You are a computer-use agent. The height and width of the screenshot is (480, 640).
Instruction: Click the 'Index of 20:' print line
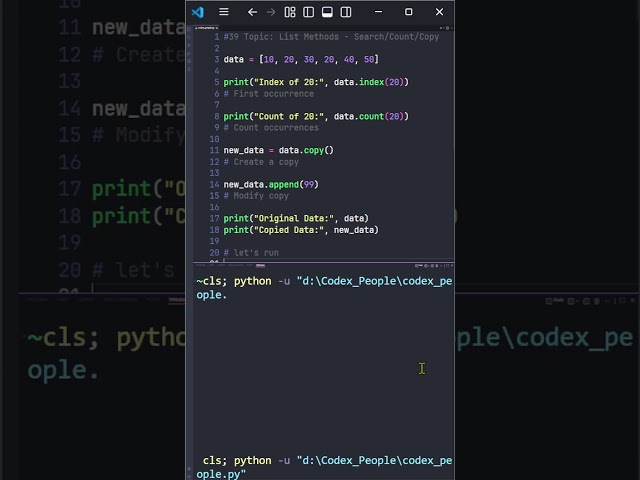click(316, 82)
